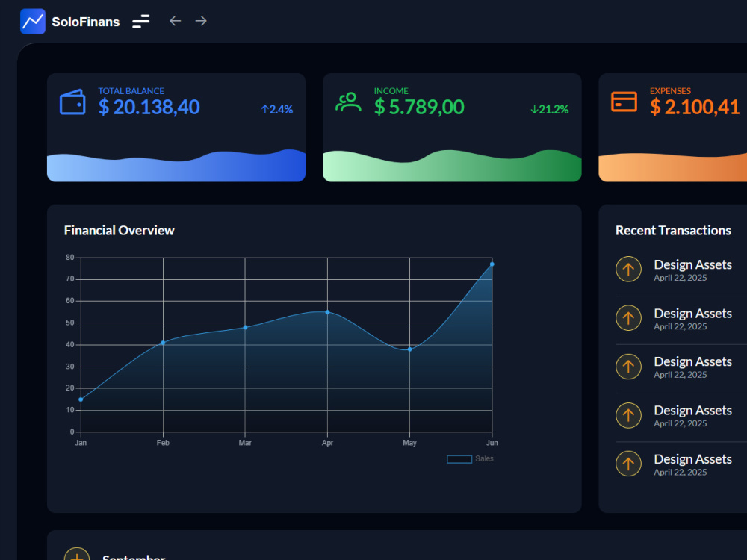Screen dimensions: 747x560
Task: Click the up-arrow icon of fifth Design Assets transaction
Action: click(628, 464)
